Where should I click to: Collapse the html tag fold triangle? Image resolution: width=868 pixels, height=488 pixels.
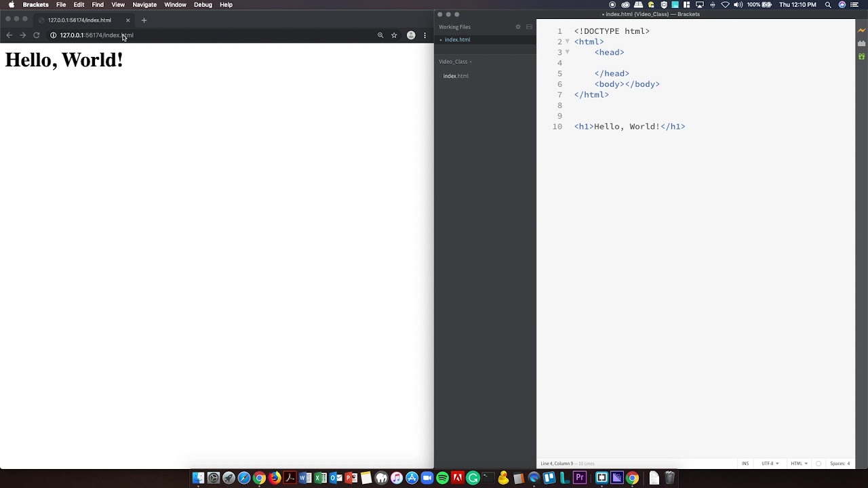click(x=568, y=41)
